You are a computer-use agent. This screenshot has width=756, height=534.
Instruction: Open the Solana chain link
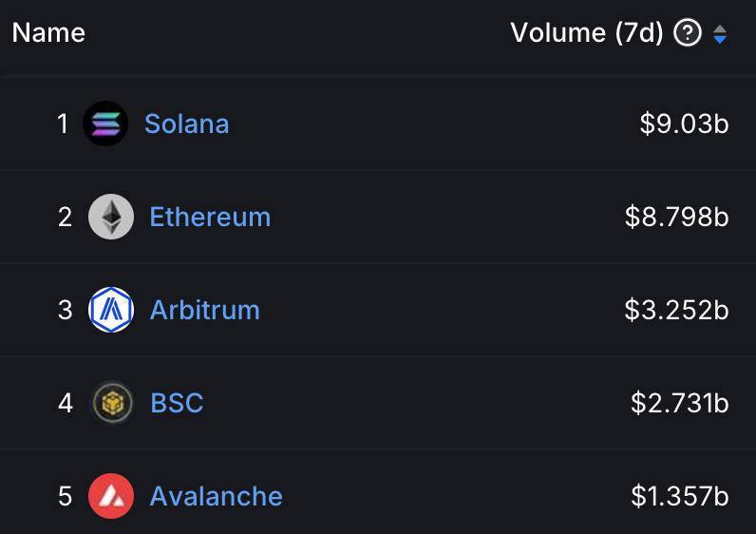tap(186, 124)
